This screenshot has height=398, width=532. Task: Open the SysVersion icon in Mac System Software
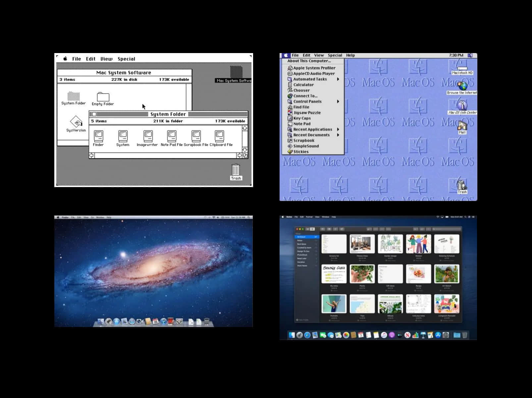pyautogui.click(x=76, y=122)
